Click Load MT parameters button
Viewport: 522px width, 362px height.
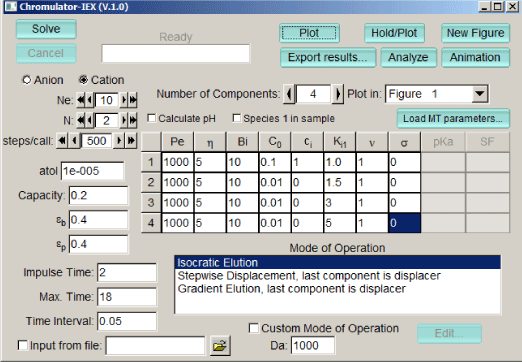[453, 118]
